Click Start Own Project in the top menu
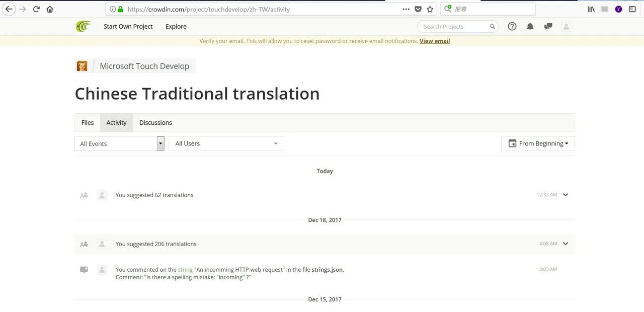Image resolution: width=644 pixels, height=312 pixels. tap(128, 27)
